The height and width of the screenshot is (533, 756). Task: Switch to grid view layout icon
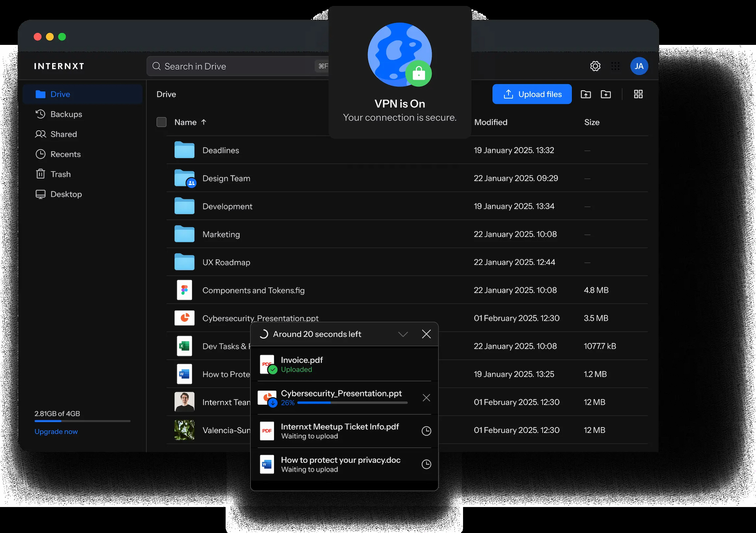[638, 94]
